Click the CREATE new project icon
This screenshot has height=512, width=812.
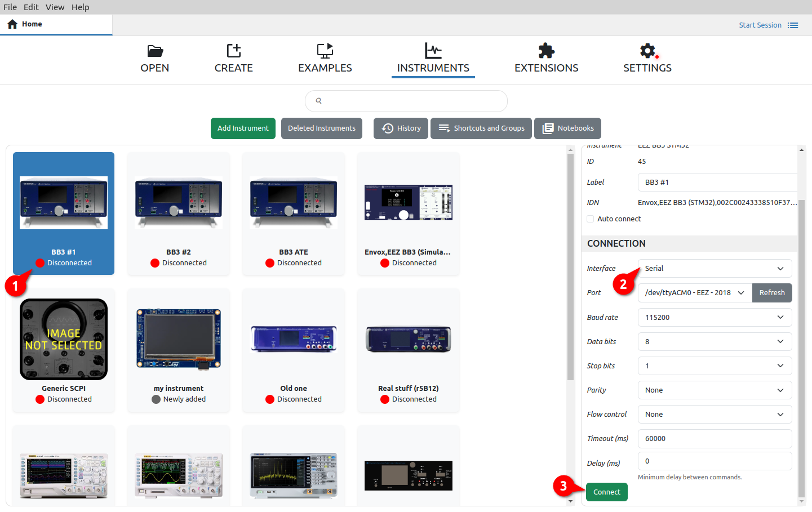(x=234, y=51)
